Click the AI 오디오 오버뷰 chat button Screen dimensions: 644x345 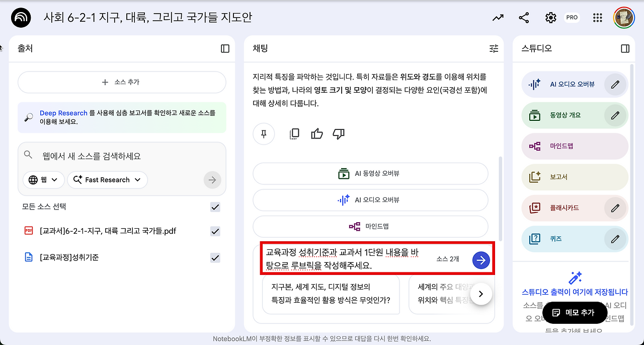click(x=370, y=200)
